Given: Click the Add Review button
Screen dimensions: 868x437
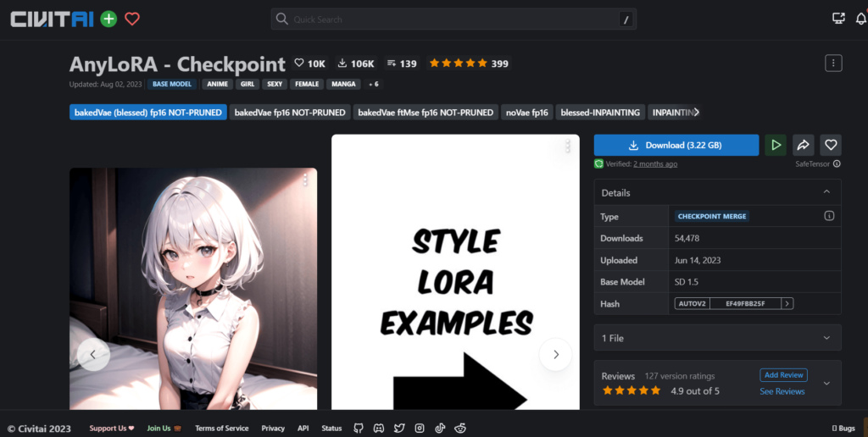Looking at the screenshot, I should pyautogui.click(x=783, y=375).
